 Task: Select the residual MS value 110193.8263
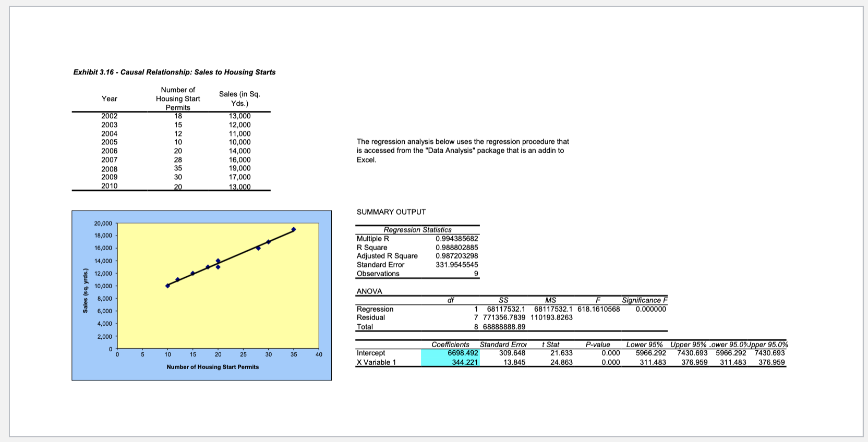pyautogui.click(x=552, y=317)
